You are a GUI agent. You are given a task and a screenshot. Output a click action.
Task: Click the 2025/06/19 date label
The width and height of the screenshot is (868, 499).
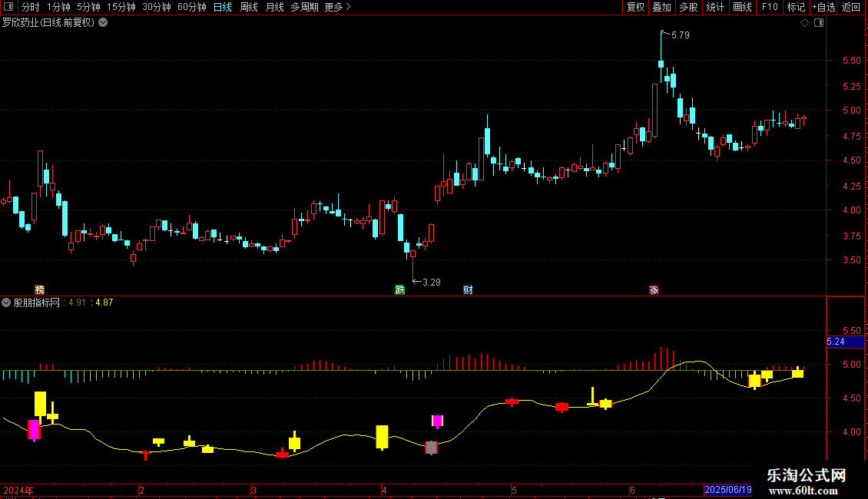(727, 490)
